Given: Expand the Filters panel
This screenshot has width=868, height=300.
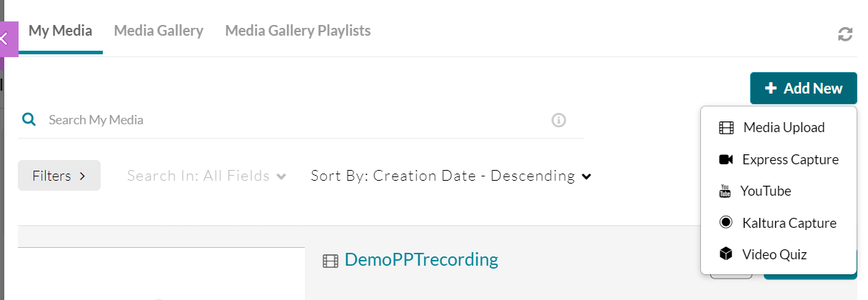Looking at the screenshot, I should pyautogui.click(x=59, y=176).
